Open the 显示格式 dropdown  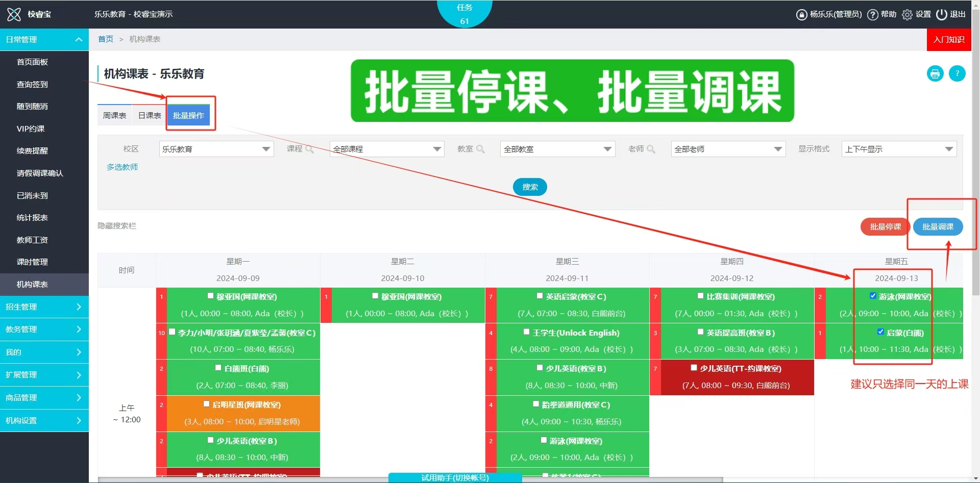898,149
